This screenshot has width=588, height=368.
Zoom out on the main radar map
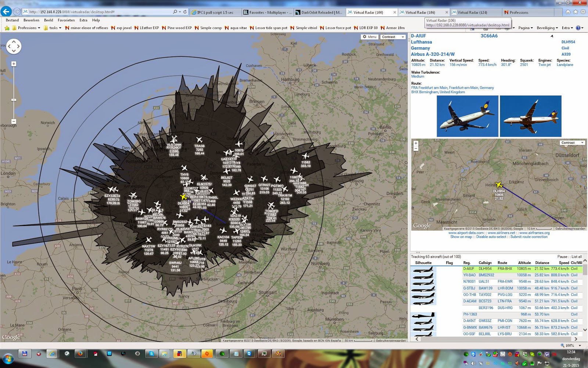pos(14,121)
